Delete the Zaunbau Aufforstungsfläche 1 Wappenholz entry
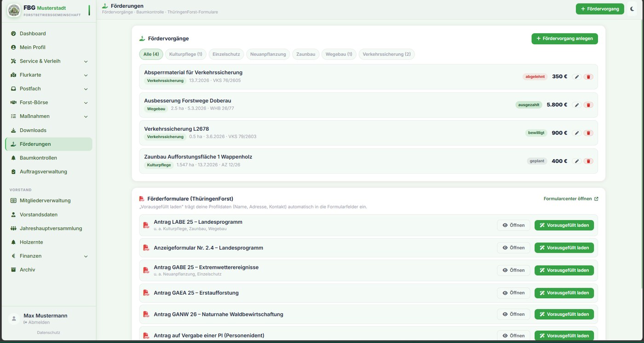This screenshot has width=644, height=343. [x=588, y=161]
